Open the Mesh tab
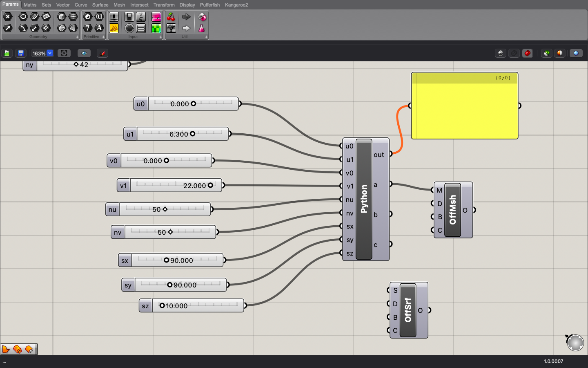 pyautogui.click(x=119, y=5)
